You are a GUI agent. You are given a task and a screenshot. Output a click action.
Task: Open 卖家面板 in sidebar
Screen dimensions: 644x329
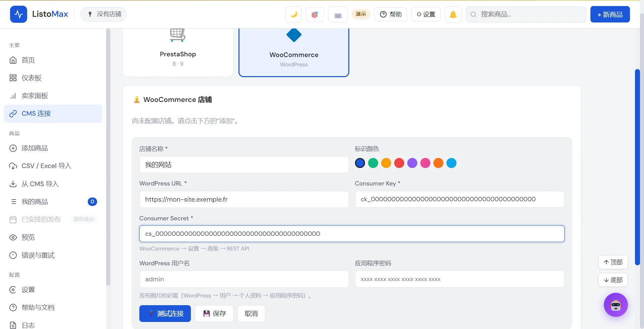tap(53, 96)
